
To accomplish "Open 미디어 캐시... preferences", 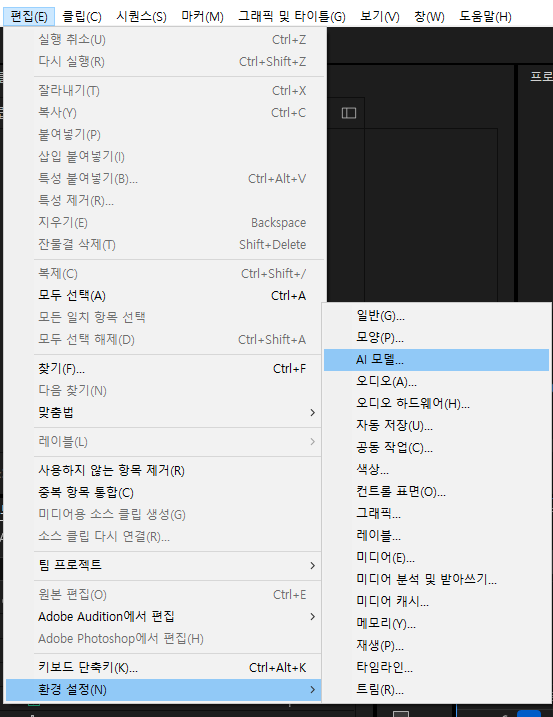I will [436, 601].
